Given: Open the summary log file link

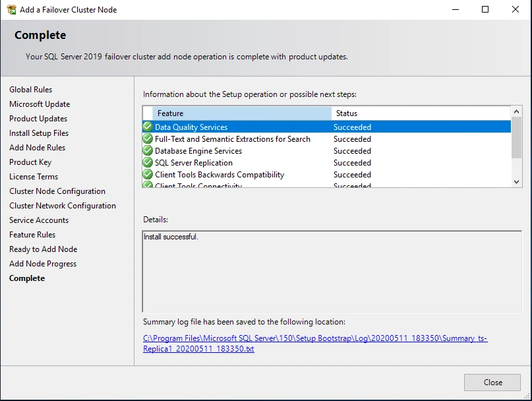Looking at the screenshot, I should pos(315,343).
